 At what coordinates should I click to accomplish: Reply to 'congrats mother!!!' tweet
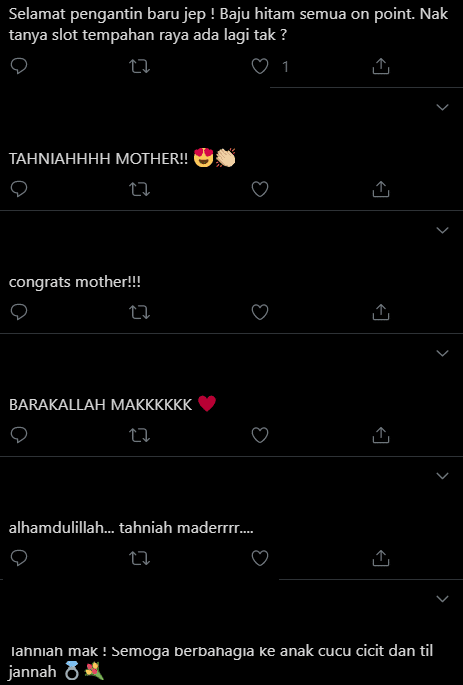pos(19,312)
